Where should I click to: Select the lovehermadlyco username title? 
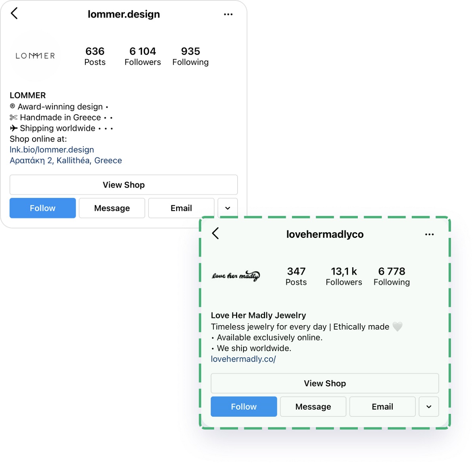(x=325, y=234)
